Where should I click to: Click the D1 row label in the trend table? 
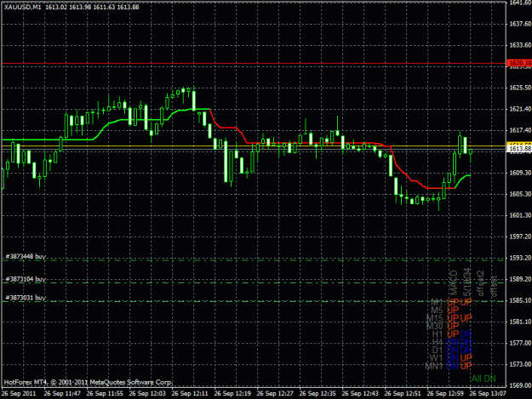tap(438, 350)
